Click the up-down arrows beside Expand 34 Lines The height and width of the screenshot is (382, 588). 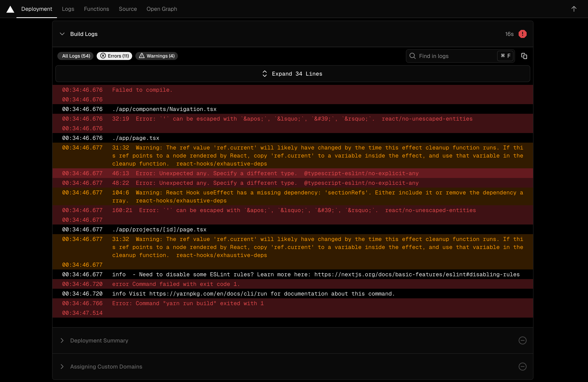(265, 74)
